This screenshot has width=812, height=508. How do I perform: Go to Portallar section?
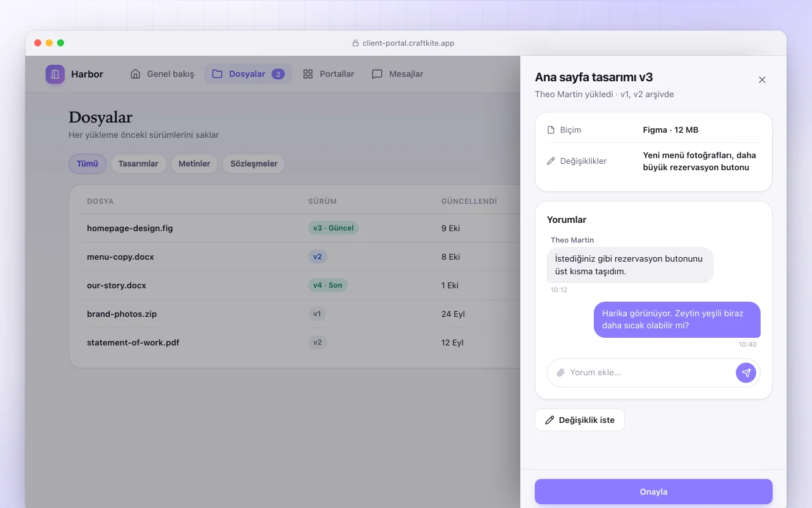coord(328,74)
